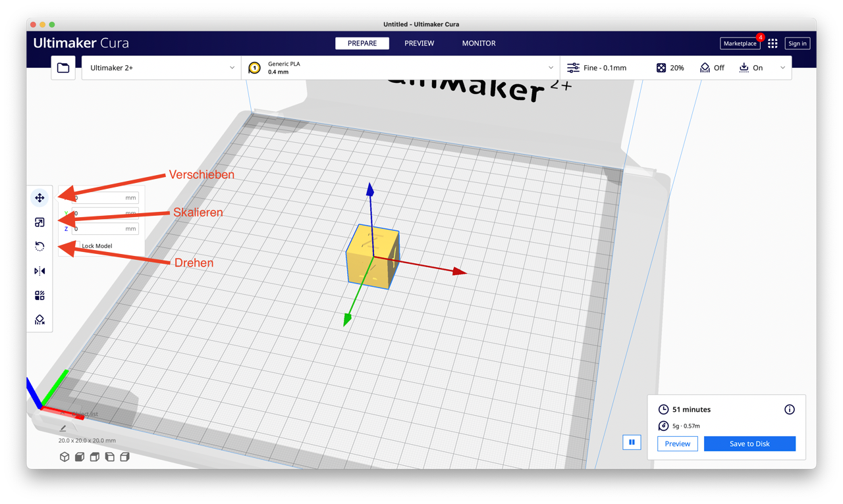Switch to the MONITOR tab
Viewport: 843px width, 504px height.
click(479, 43)
